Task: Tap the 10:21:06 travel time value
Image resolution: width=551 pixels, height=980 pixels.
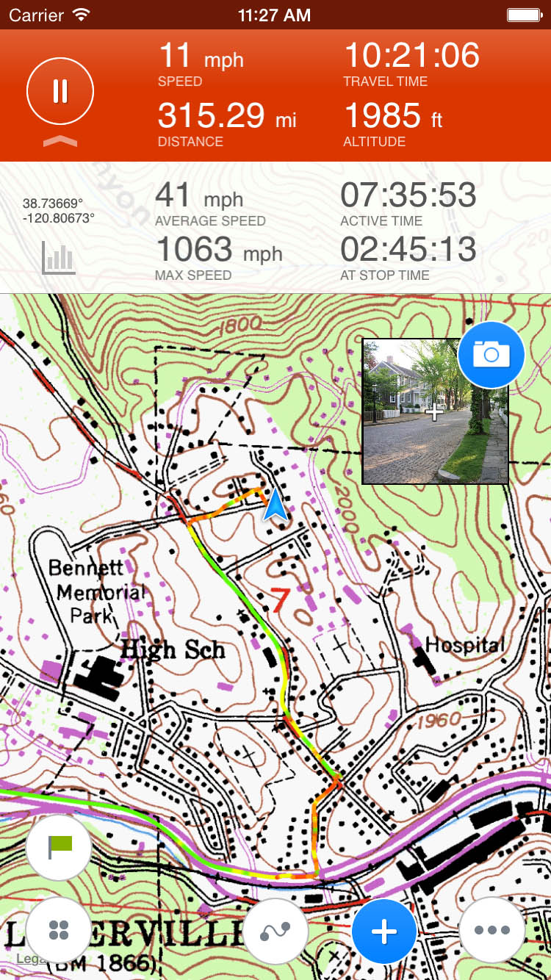Action: tap(411, 56)
